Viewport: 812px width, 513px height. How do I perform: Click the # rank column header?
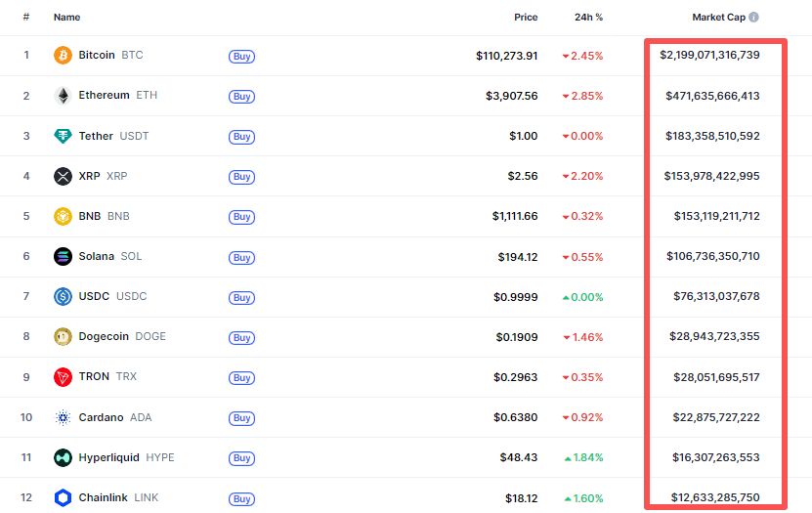(x=26, y=18)
